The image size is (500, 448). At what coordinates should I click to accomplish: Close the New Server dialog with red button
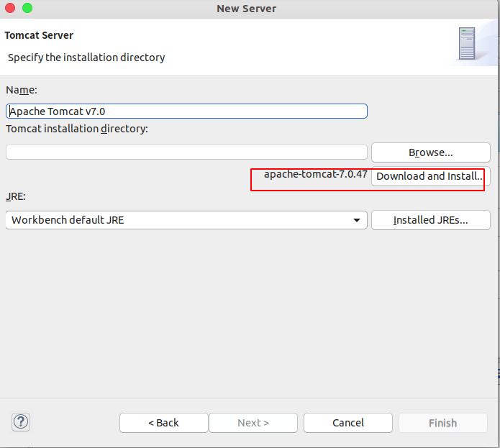pos(10,8)
